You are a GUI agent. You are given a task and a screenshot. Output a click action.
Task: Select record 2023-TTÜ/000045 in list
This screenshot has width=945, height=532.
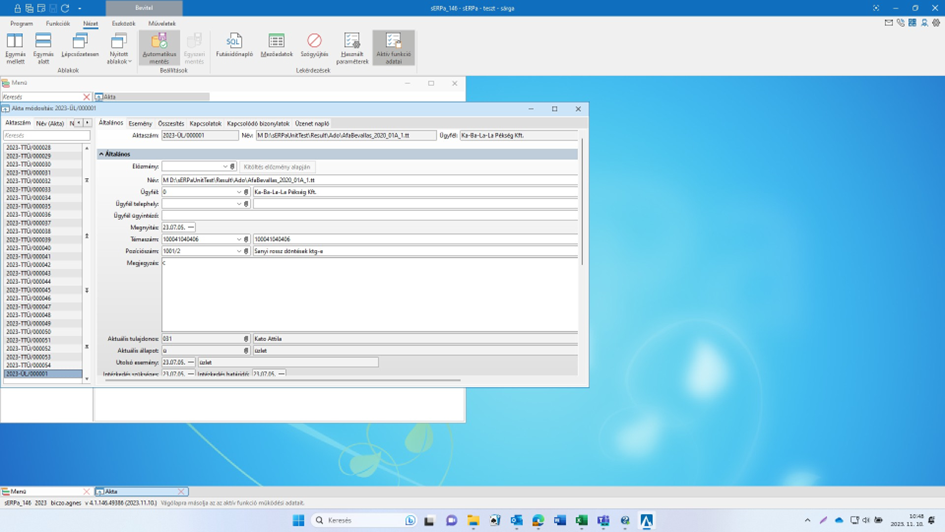pyautogui.click(x=29, y=290)
